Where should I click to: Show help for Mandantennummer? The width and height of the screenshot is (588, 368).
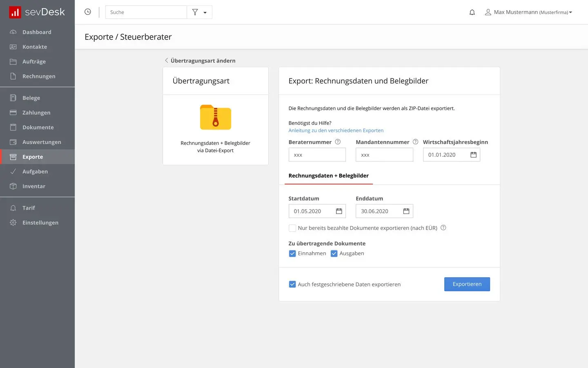click(415, 142)
